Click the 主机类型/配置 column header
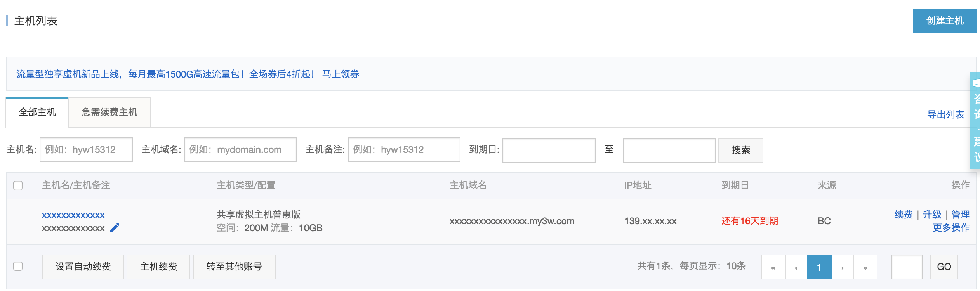Image resolution: width=980 pixels, height=291 pixels. pos(246,185)
